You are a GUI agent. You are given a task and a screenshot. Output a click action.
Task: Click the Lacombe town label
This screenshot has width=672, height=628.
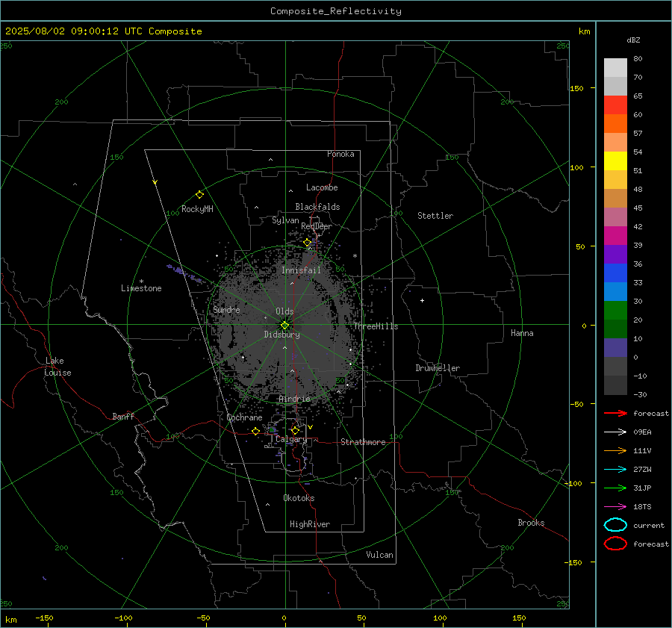click(x=322, y=187)
